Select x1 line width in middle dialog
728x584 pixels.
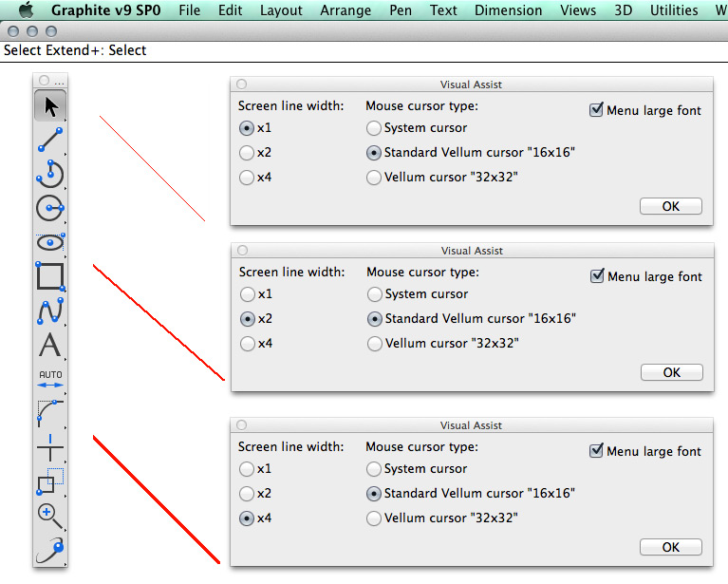(x=256, y=294)
